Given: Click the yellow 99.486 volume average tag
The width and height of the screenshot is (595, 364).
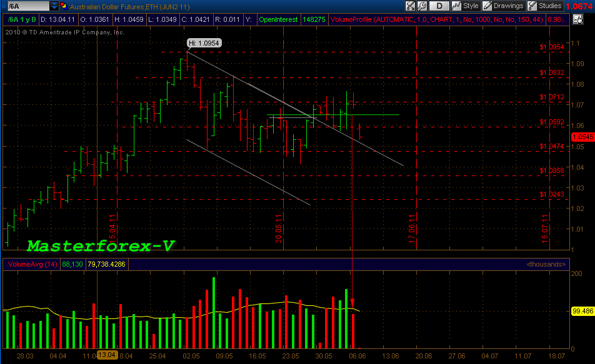Looking at the screenshot, I should [x=582, y=311].
